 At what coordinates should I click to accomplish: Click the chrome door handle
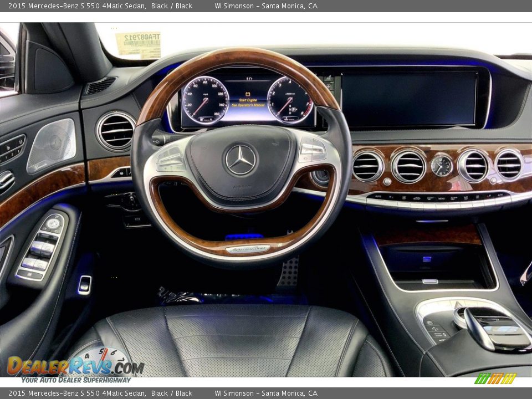(7, 180)
